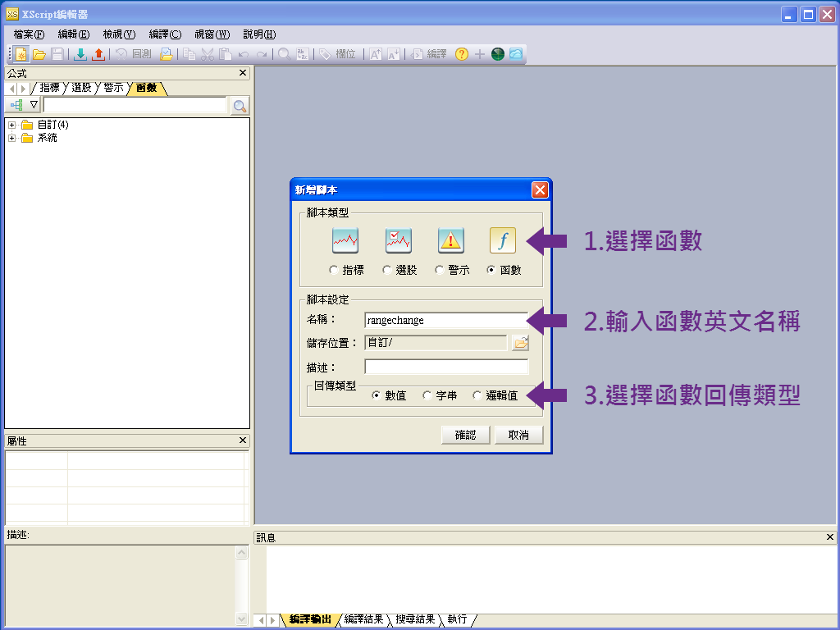Image resolution: width=840 pixels, height=630 pixels.
Task: Click the browse folder icon beside 儲存位置
Action: 520,343
